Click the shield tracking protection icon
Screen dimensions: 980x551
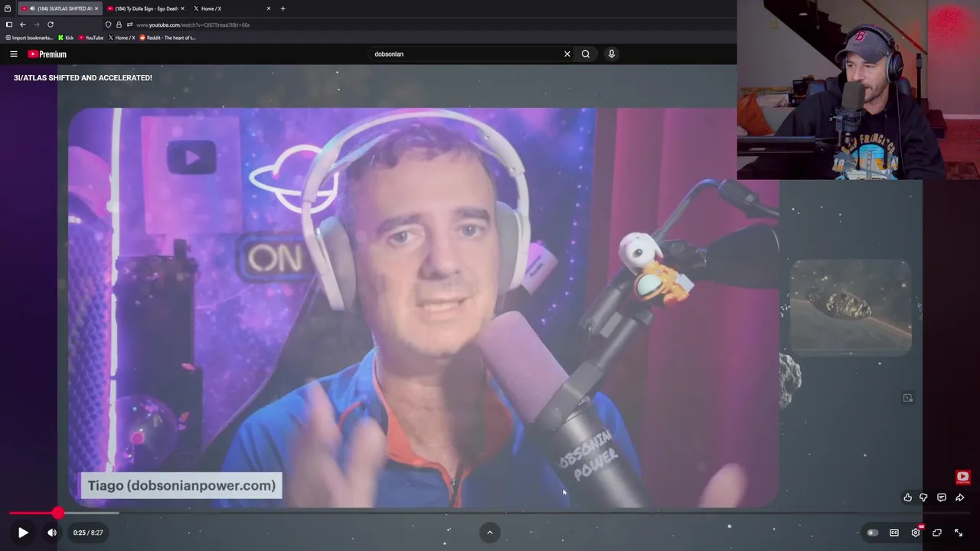coord(108,24)
